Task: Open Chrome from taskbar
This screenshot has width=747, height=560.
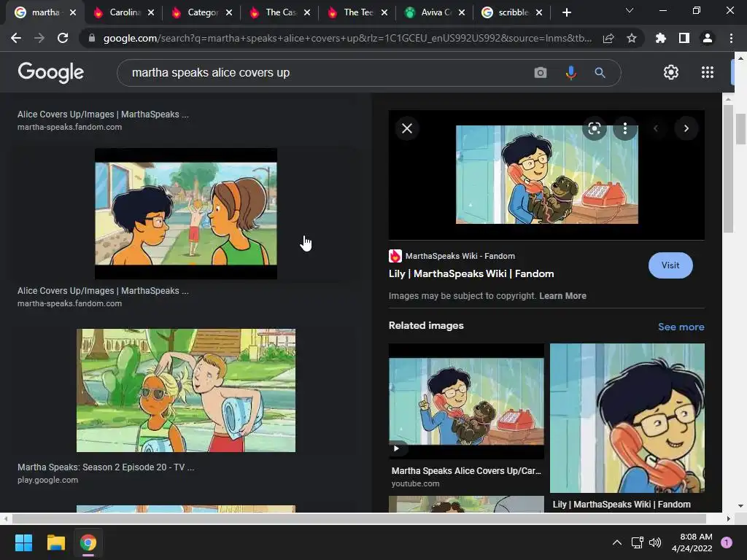Action: [88, 542]
